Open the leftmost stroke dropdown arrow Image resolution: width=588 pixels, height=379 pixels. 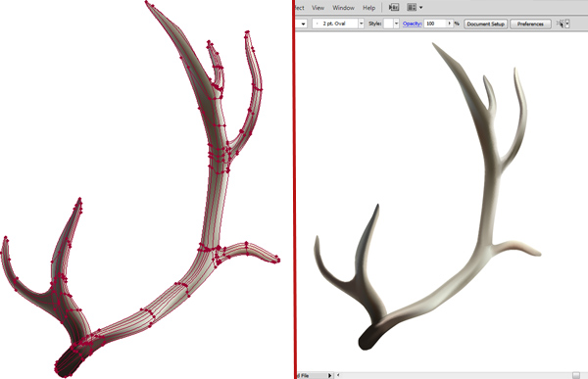tap(303, 24)
